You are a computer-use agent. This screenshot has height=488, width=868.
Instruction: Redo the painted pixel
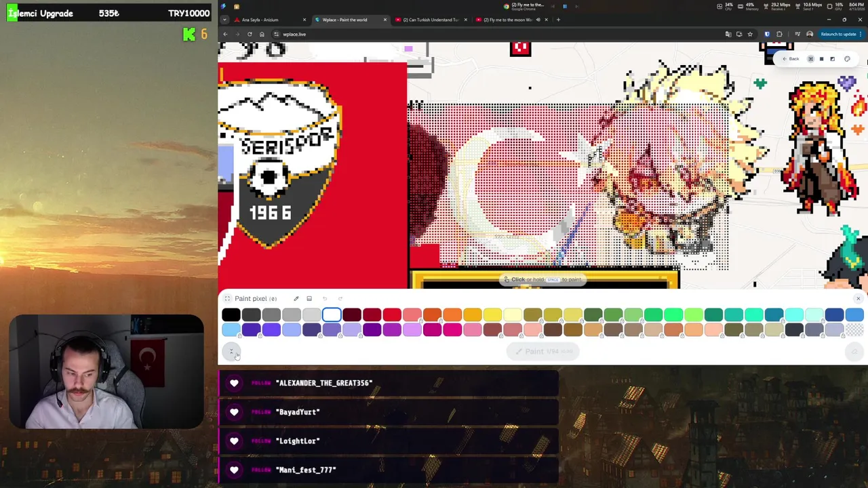(x=340, y=298)
